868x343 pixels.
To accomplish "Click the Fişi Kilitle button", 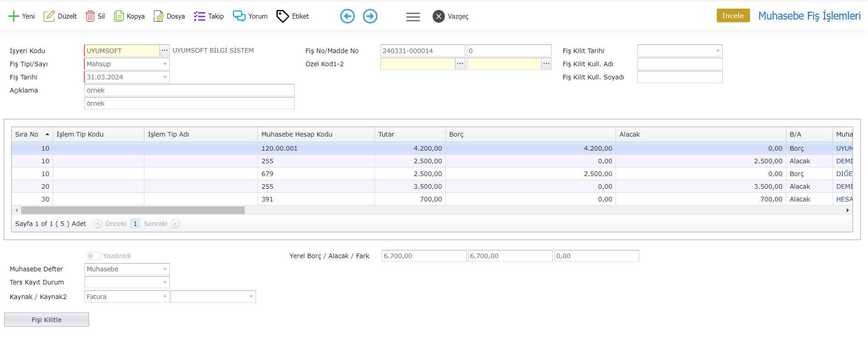I will [46, 320].
